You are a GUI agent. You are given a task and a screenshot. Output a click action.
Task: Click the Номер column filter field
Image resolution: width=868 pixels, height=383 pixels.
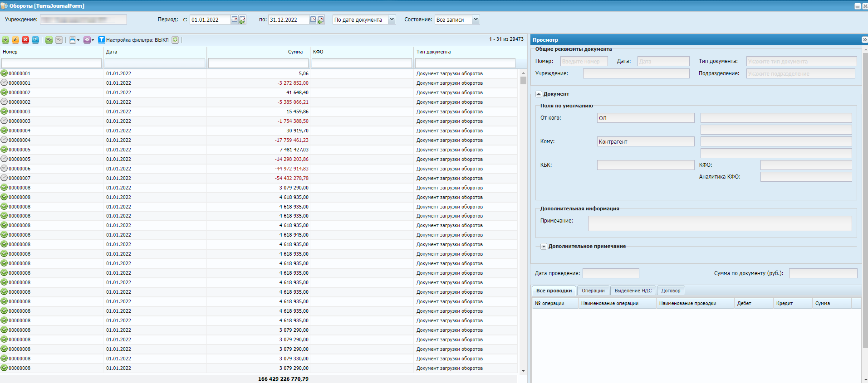pyautogui.click(x=51, y=63)
